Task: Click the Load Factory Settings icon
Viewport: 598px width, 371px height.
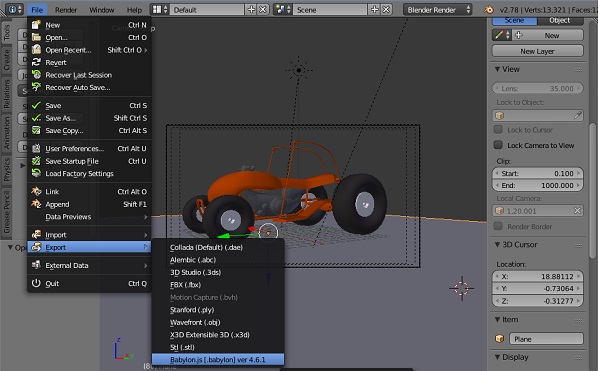Action: coord(36,173)
